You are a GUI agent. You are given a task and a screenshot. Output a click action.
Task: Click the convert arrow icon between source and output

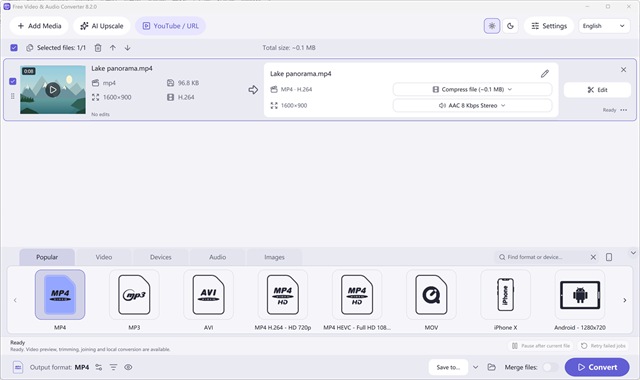253,90
